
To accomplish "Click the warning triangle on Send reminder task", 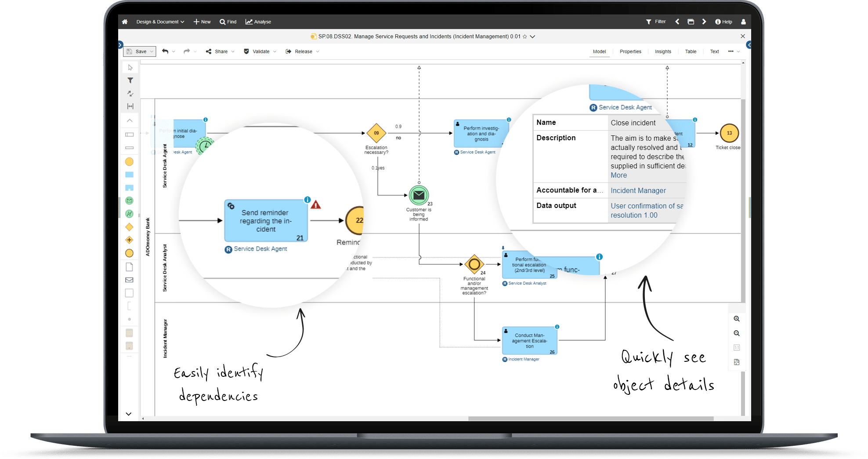I will point(316,204).
